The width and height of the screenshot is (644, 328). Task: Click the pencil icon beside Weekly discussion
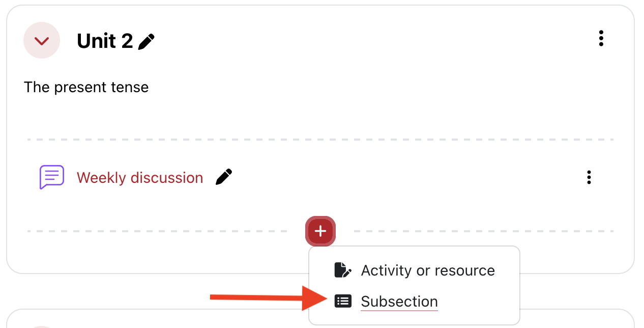[x=223, y=177]
